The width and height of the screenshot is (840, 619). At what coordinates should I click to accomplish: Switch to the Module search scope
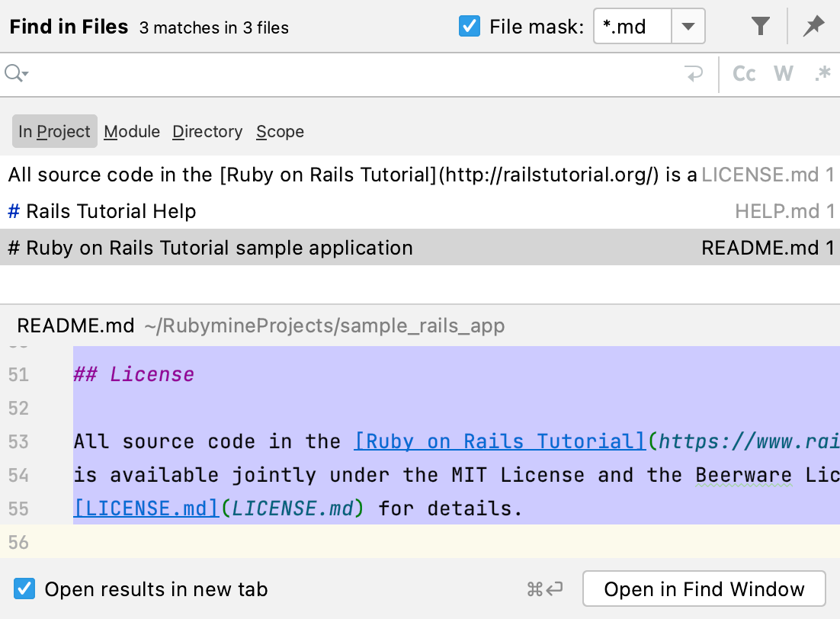click(x=131, y=131)
